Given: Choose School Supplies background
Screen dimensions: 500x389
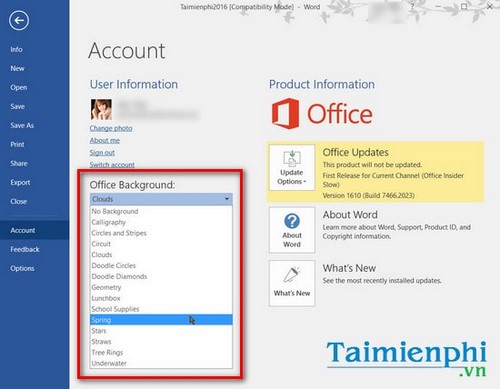Looking at the screenshot, I should [x=161, y=309].
